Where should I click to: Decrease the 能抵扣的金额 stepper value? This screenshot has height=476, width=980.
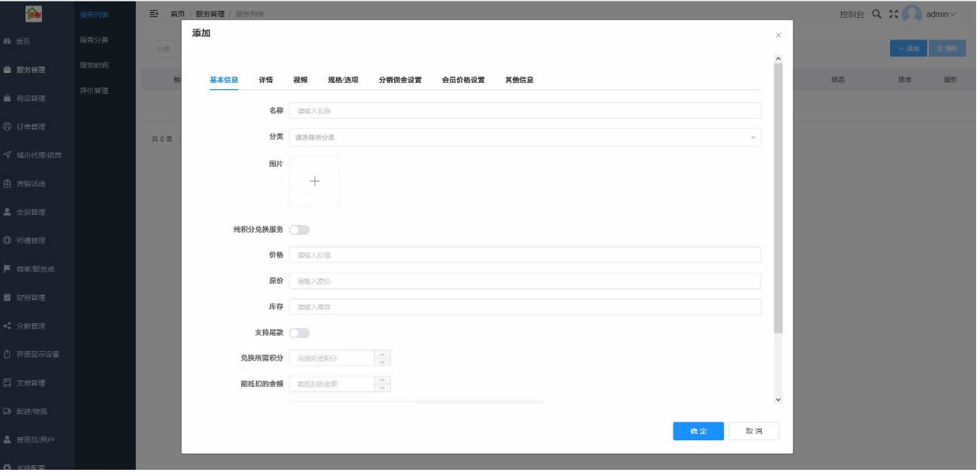(x=382, y=388)
